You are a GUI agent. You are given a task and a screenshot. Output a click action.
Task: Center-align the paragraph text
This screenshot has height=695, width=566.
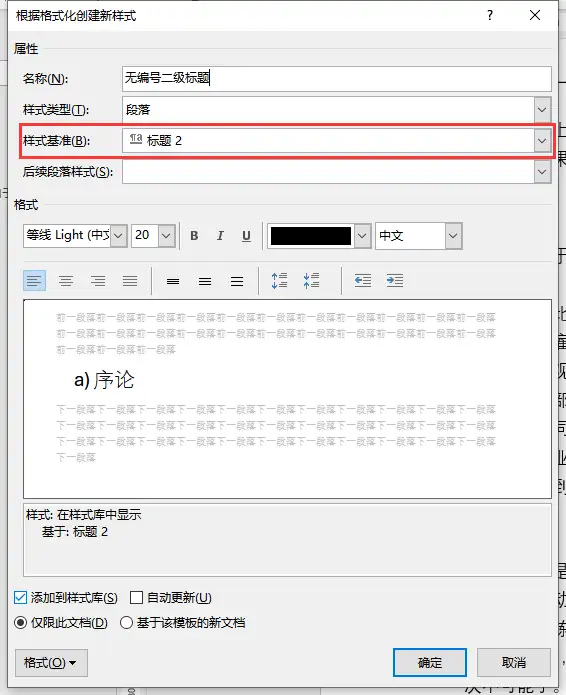point(66,281)
